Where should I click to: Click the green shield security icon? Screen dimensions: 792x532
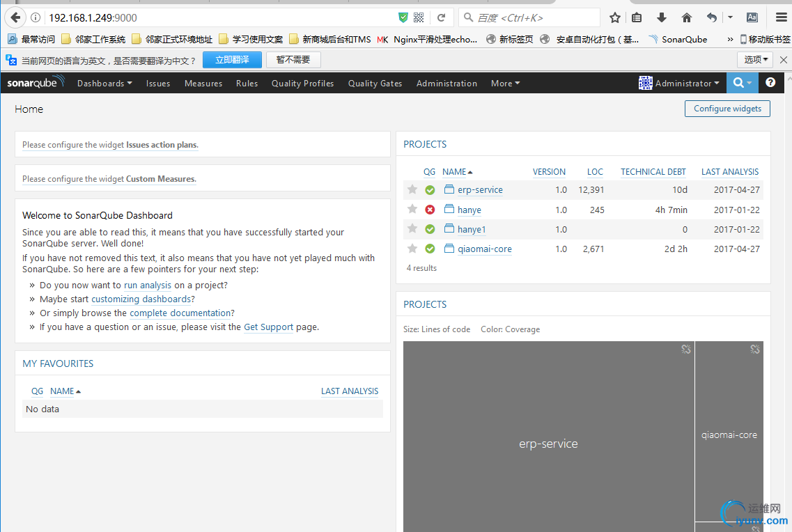(403, 17)
